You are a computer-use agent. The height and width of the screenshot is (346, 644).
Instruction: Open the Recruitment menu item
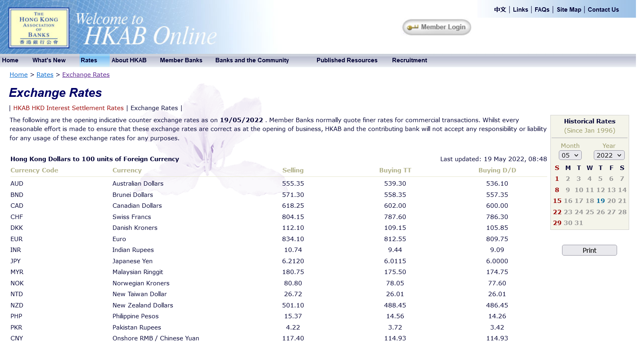pos(409,60)
